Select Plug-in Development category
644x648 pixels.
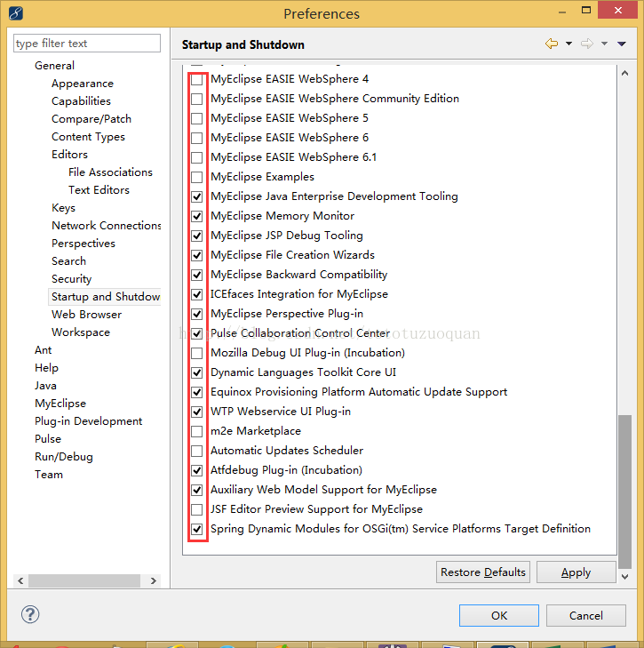point(89,421)
